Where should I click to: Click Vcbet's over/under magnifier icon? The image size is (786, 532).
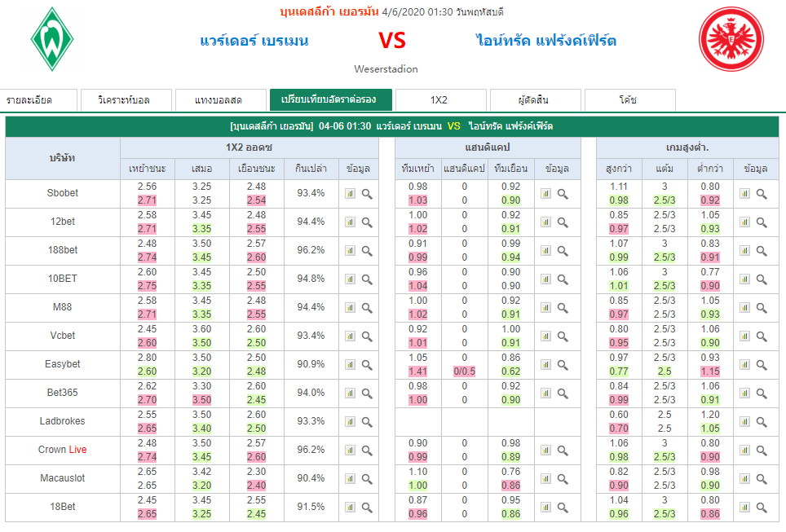point(762,336)
